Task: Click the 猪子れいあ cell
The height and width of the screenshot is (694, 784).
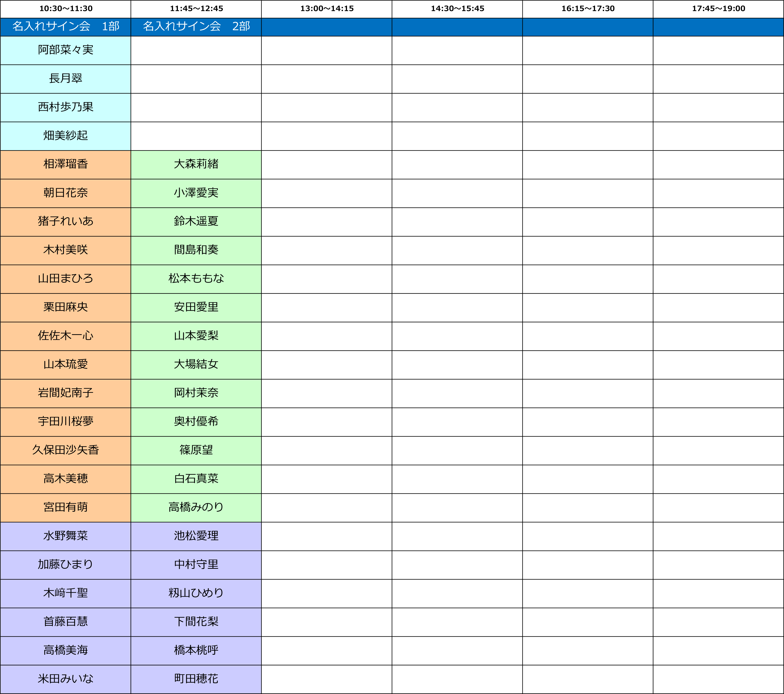Action: click(x=66, y=221)
